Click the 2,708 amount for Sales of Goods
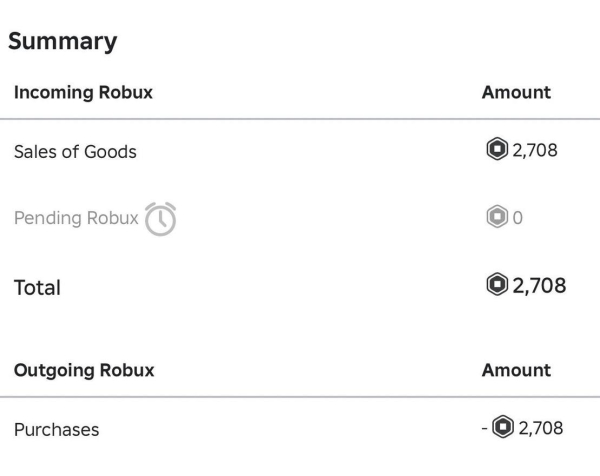This screenshot has width=600, height=476. point(535,151)
